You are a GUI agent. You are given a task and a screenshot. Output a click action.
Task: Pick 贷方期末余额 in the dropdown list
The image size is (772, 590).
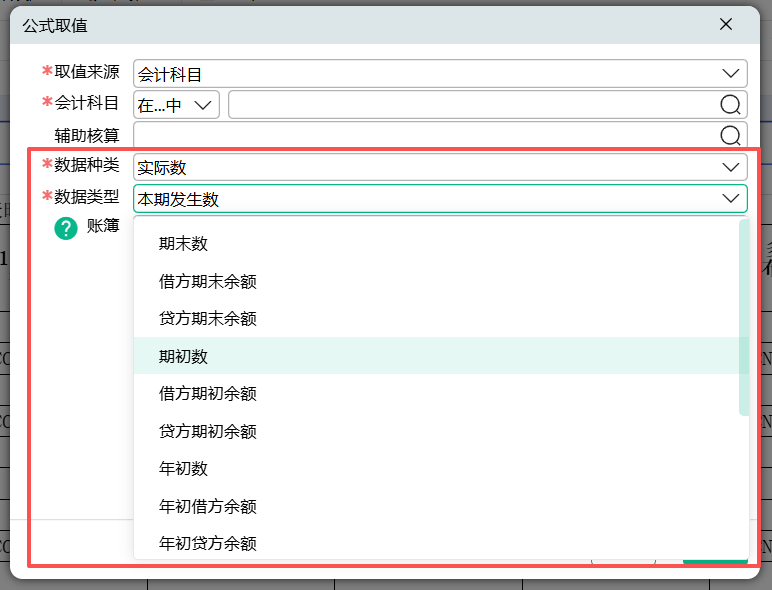pyautogui.click(x=208, y=319)
